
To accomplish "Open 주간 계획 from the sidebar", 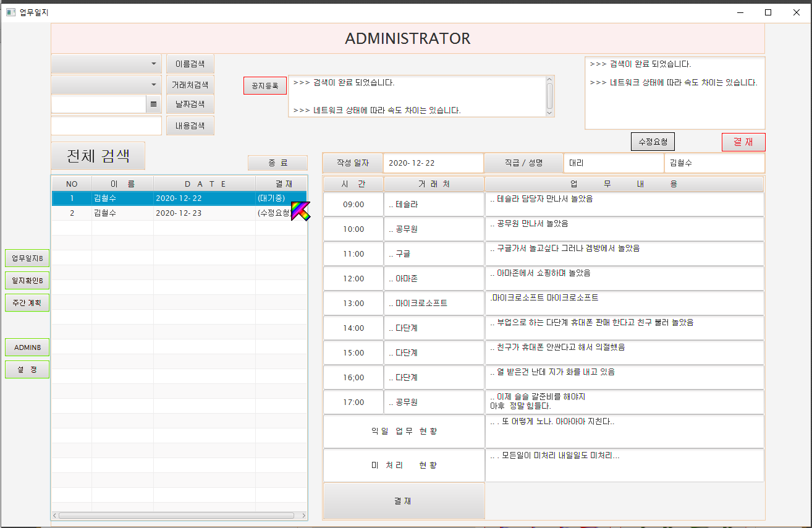I will [27, 303].
